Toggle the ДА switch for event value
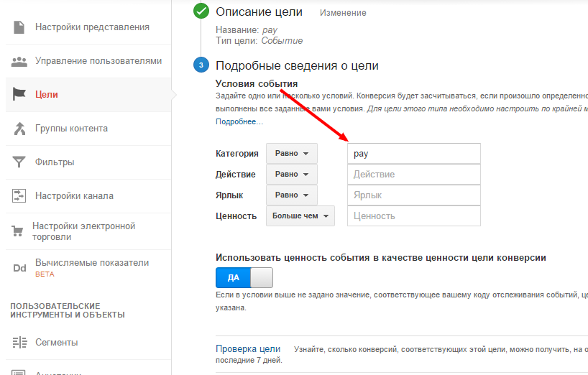 244,277
